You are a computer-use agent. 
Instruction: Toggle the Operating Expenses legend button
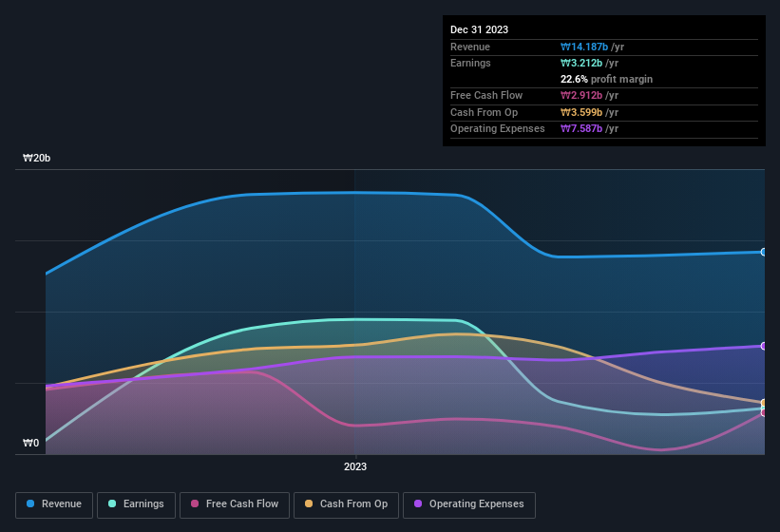coord(468,504)
